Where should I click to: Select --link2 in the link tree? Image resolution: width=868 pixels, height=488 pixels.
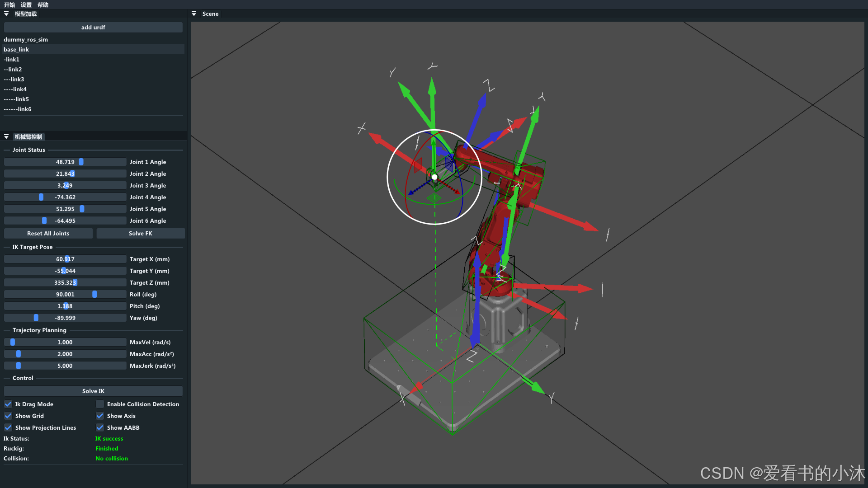(94, 70)
